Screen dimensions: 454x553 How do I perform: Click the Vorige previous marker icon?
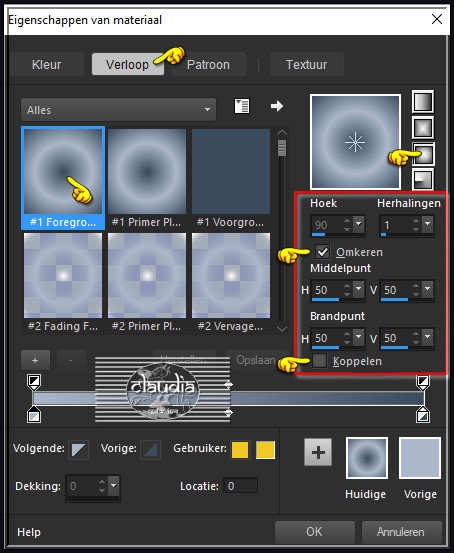pyautogui.click(x=151, y=450)
